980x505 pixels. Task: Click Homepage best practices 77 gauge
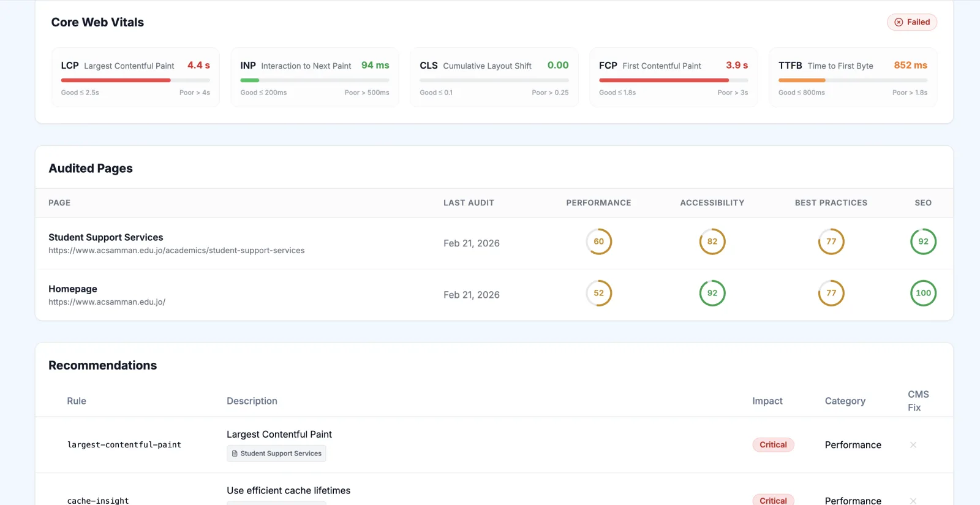click(831, 293)
